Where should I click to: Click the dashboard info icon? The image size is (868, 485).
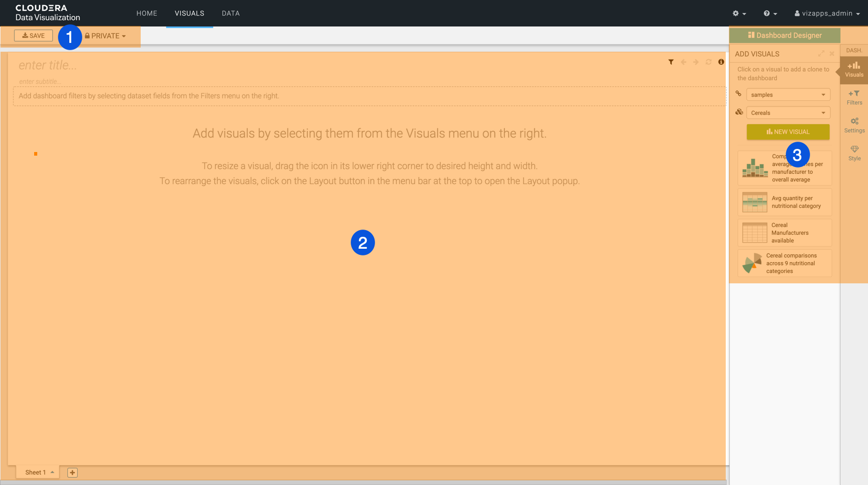(721, 62)
